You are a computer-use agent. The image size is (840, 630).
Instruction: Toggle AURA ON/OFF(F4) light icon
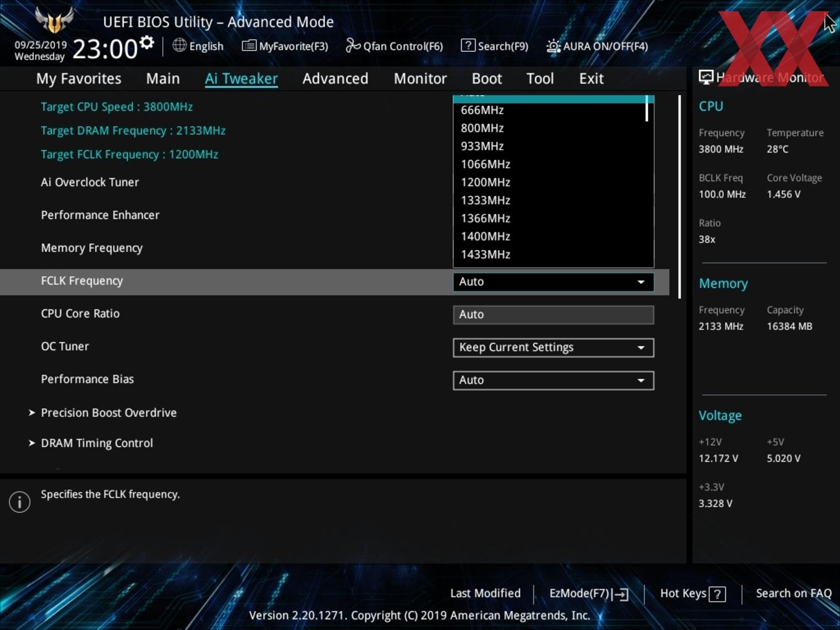pyautogui.click(x=553, y=46)
